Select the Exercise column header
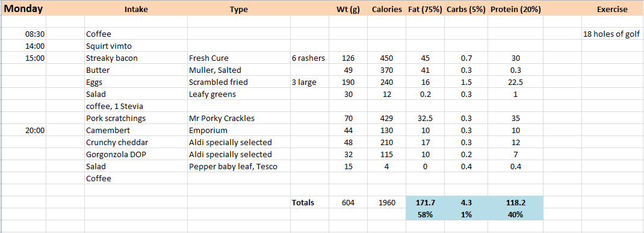The height and width of the screenshot is (233, 644). pos(612,10)
